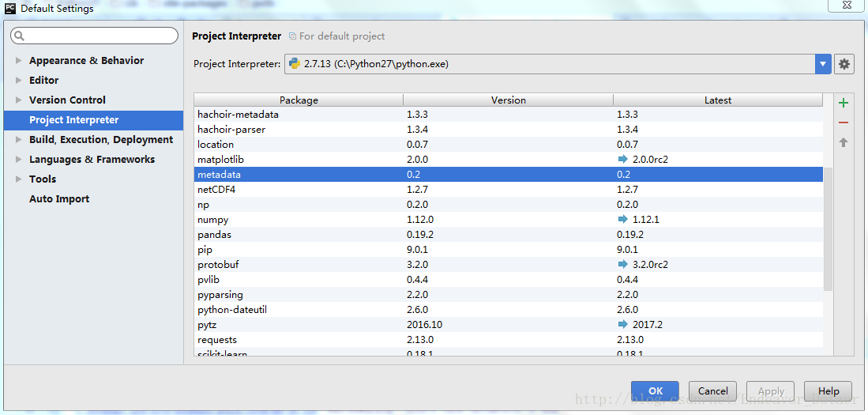868x415 pixels.
Task: Select the np package row
Action: click(508, 205)
